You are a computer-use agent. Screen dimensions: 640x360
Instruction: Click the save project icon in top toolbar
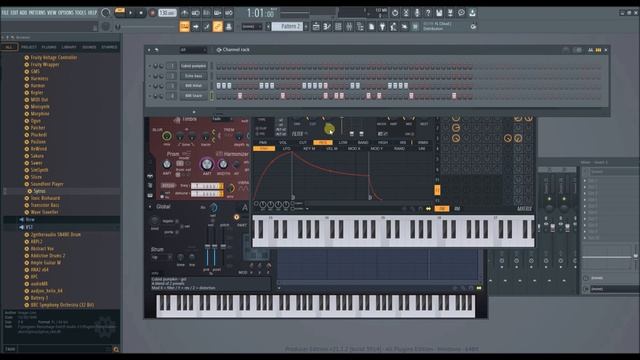click(x=439, y=13)
